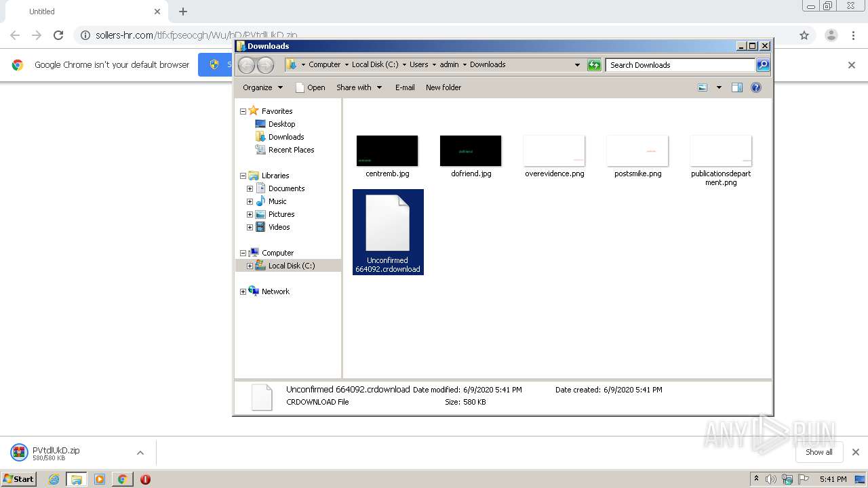Show hidden tray icons arrow
The width and height of the screenshot is (868, 488).
point(756,479)
